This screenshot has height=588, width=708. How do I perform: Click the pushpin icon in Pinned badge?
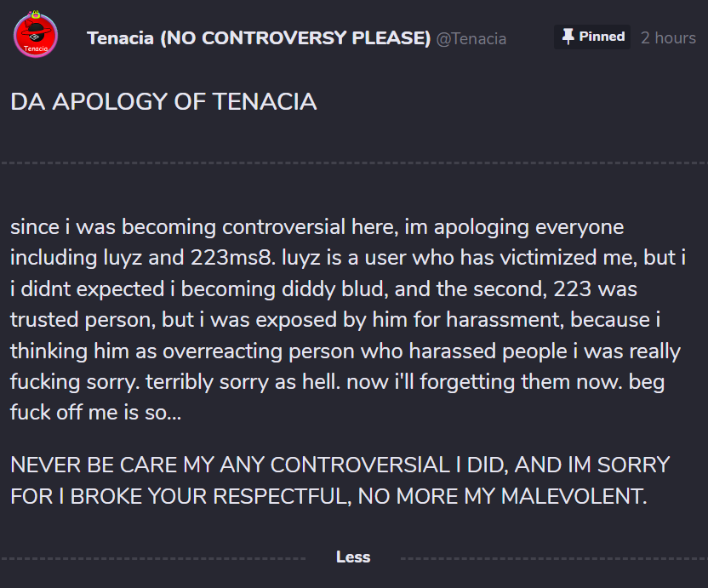[568, 37]
